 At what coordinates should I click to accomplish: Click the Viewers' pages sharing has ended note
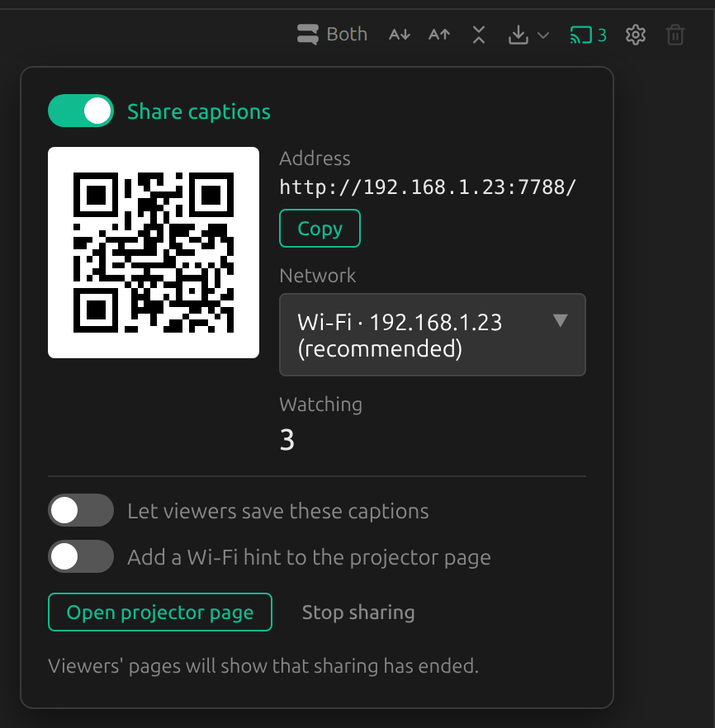pos(263,666)
